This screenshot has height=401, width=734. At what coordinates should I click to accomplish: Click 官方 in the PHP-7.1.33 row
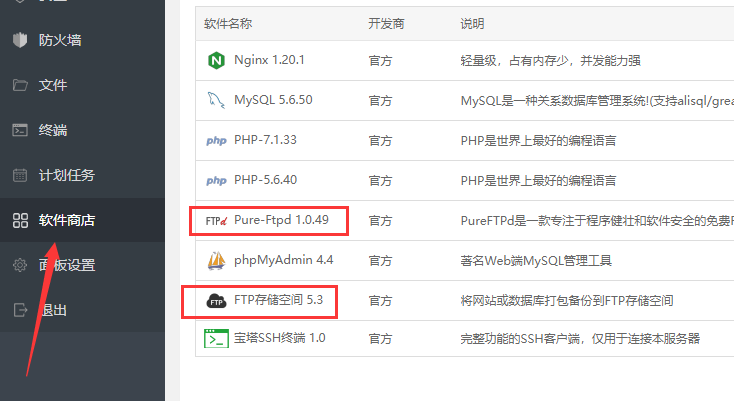(x=380, y=141)
